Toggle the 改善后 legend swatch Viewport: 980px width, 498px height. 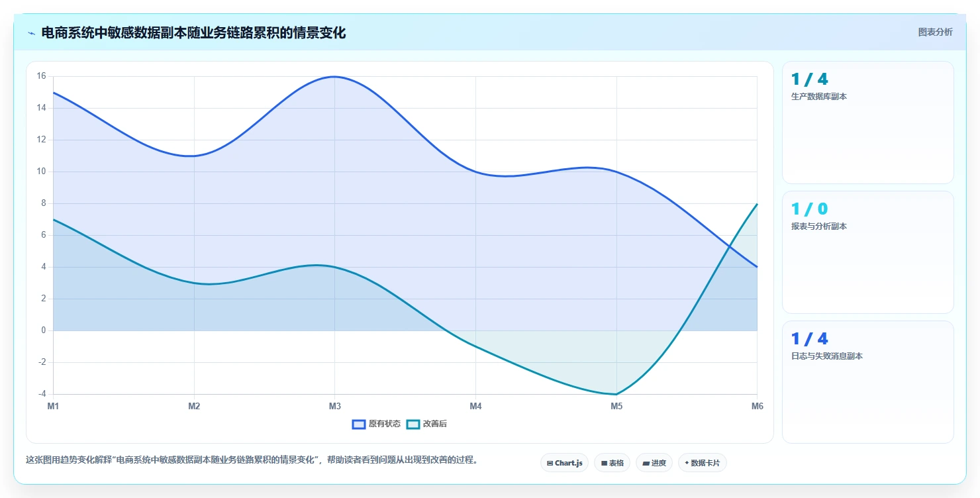(x=413, y=424)
